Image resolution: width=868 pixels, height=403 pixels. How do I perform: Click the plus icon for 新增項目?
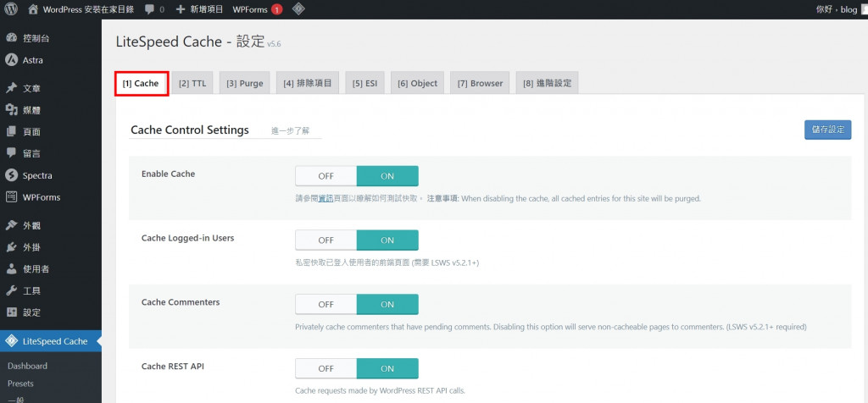pyautogui.click(x=181, y=9)
